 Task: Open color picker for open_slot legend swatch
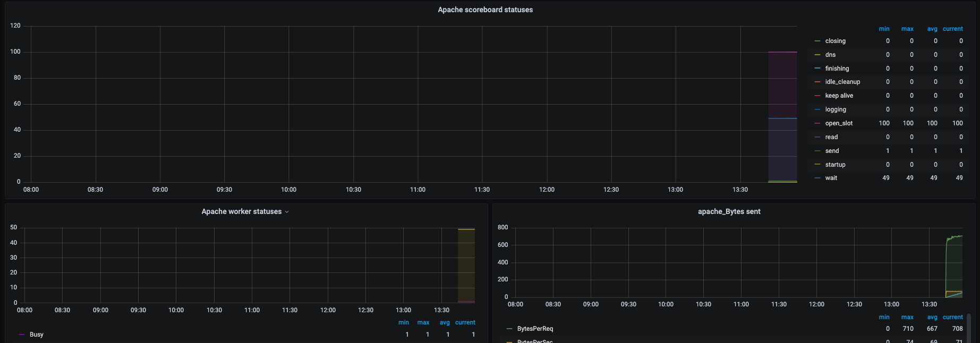pos(817,123)
